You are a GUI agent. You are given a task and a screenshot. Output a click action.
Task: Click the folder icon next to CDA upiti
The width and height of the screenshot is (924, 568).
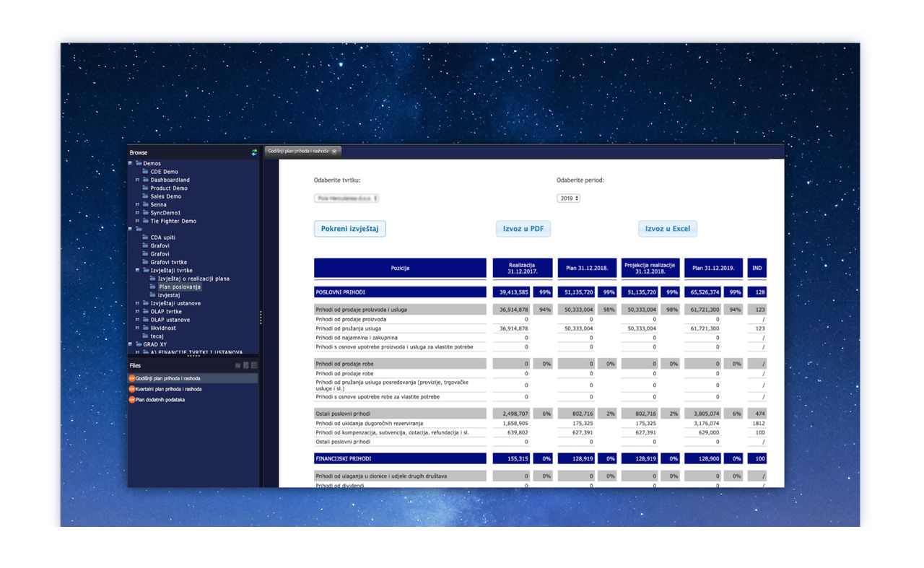click(x=145, y=237)
